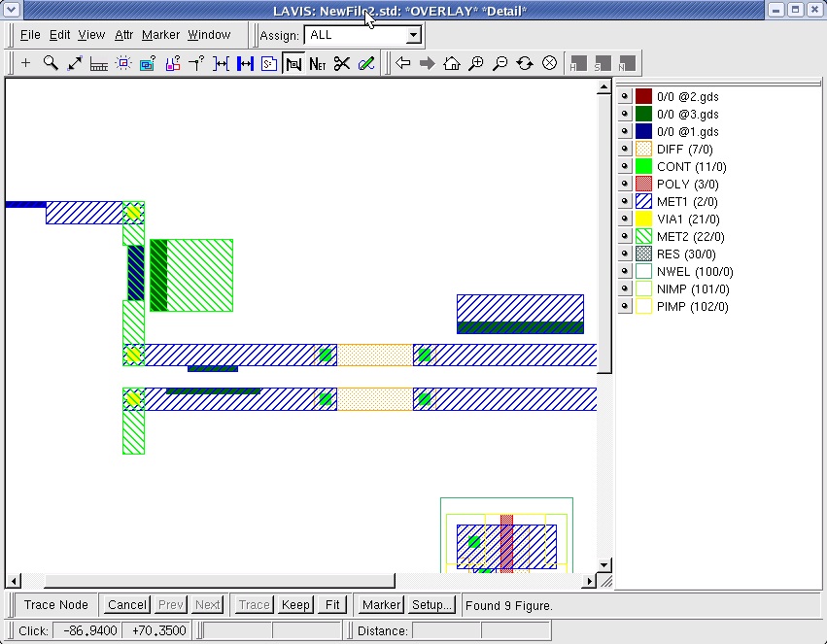Viewport: 827px width, 644px height.
Task: Select the spacing measurement tool
Action: point(221,64)
